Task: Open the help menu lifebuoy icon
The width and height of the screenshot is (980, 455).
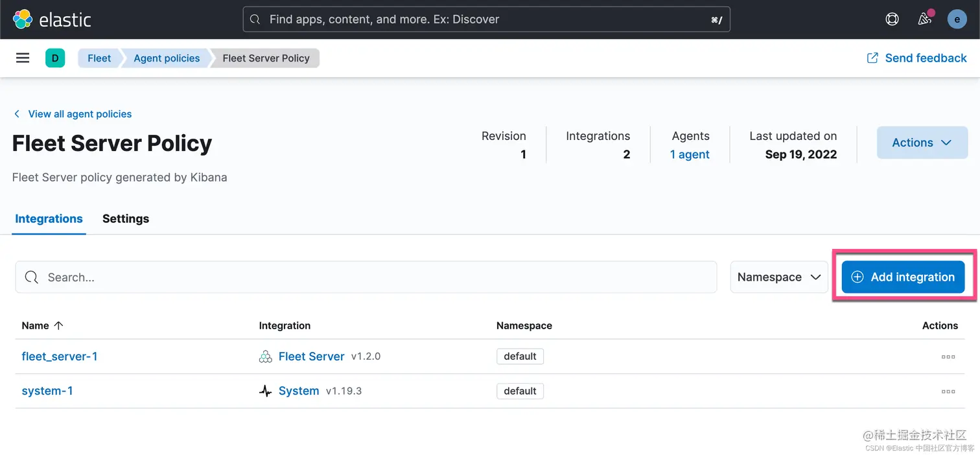Action: 892,19
